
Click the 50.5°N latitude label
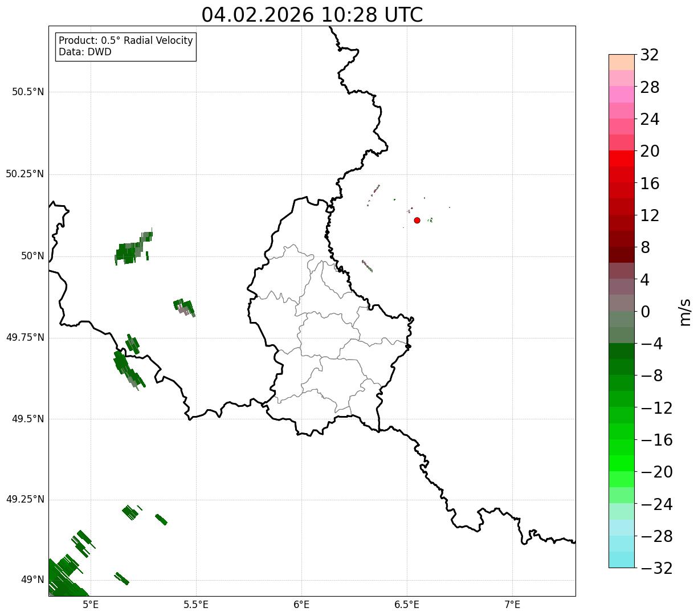[28, 92]
